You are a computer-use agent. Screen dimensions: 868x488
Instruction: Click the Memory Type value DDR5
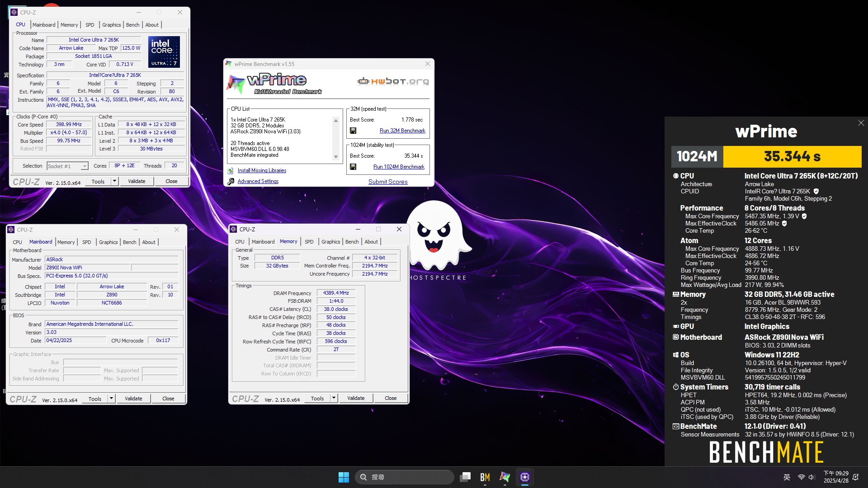click(x=277, y=258)
